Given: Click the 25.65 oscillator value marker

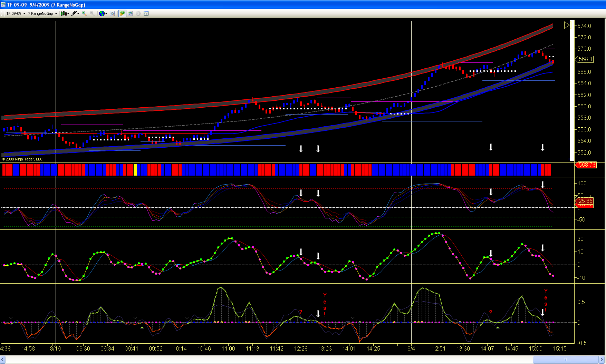Looking at the screenshot, I should click(584, 201).
